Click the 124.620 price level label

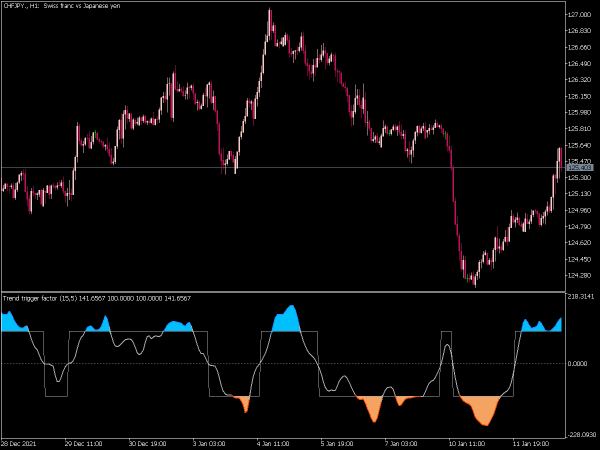point(580,243)
